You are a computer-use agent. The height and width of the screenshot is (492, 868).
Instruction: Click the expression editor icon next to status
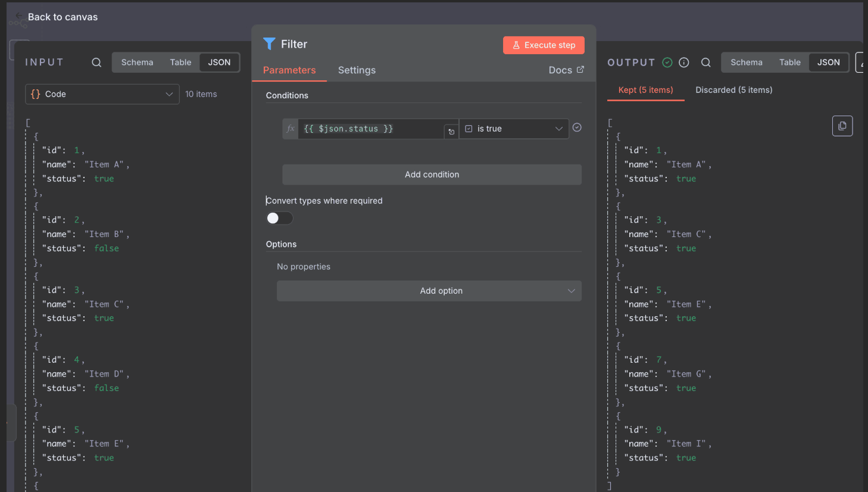coord(451,132)
